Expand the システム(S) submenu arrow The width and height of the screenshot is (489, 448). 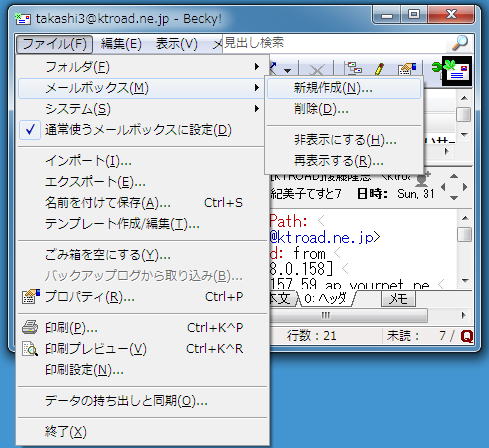pos(256,109)
